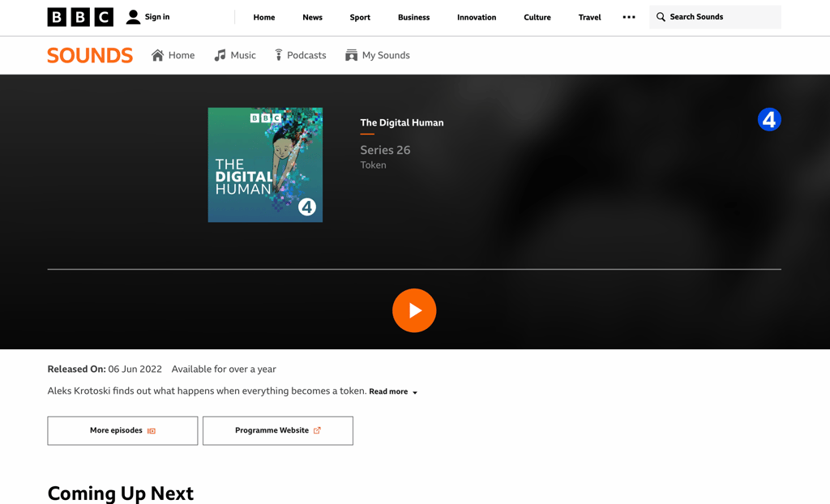This screenshot has width=830, height=504.
Task: Open the Sign in link text
Action: coord(157,17)
